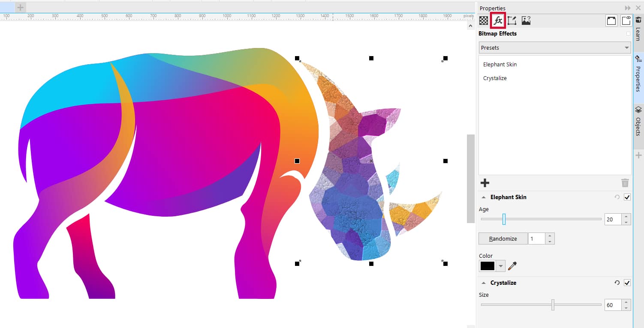
Task: Select the FX bitmap effects icon
Action: (x=498, y=20)
